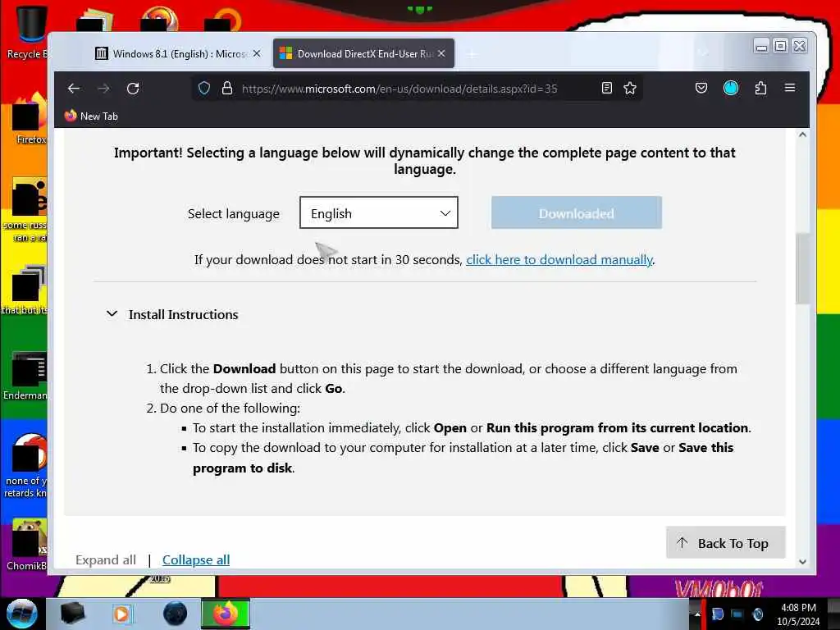This screenshot has width=840, height=630.
Task: Click the page vertical scrollbar thumb
Action: 802,268
